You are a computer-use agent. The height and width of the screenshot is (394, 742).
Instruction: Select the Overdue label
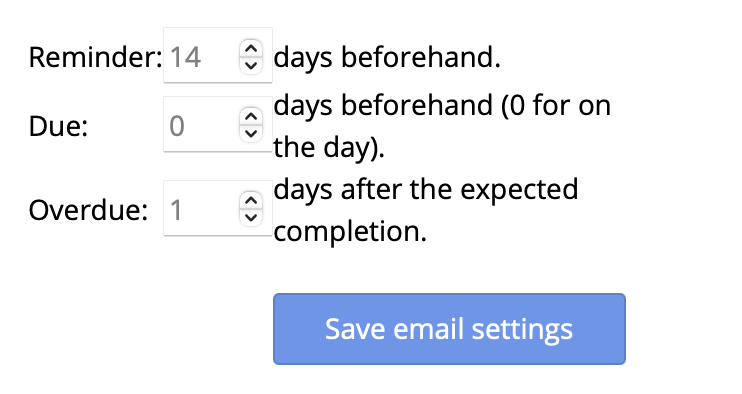88,210
